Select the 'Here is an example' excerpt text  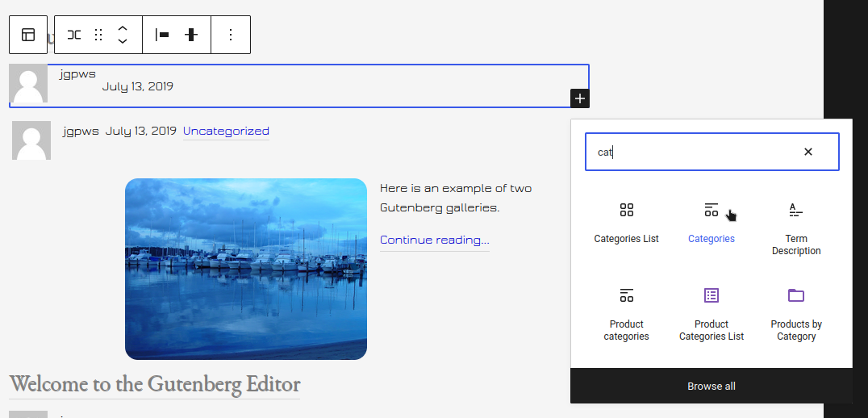click(456, 199)
